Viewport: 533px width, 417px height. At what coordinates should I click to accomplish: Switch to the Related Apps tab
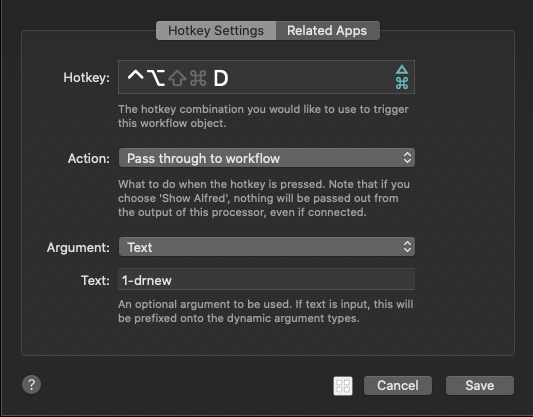(328, 31)
